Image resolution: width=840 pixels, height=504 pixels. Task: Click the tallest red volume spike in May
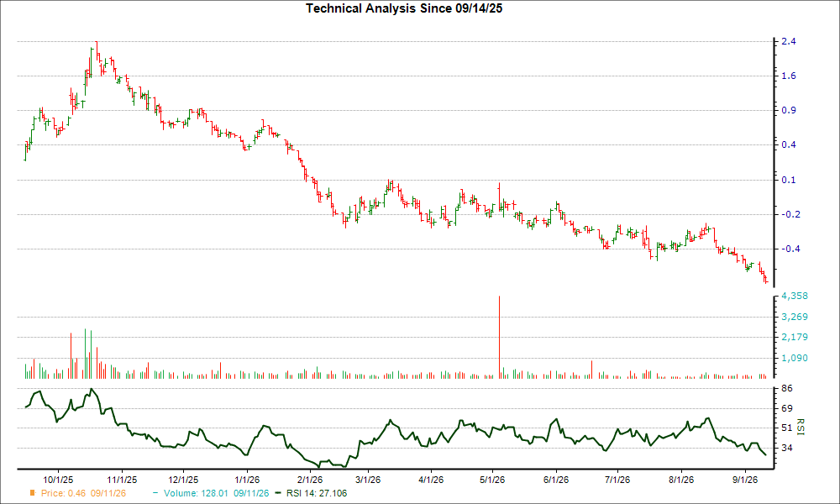499,338
